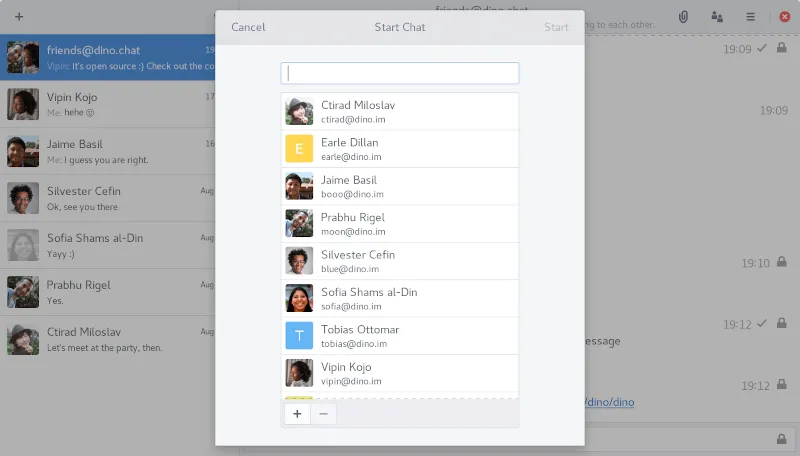Image resolution: width=800 pixels, height=456 pixels.
Task: Open the group members icon
Action: 717,17
